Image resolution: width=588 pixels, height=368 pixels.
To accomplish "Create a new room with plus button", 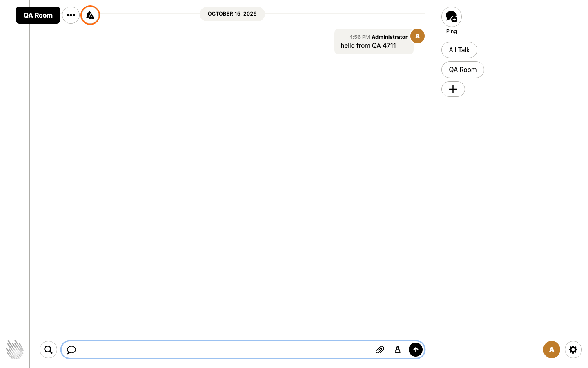I will [x=453, y=89].
